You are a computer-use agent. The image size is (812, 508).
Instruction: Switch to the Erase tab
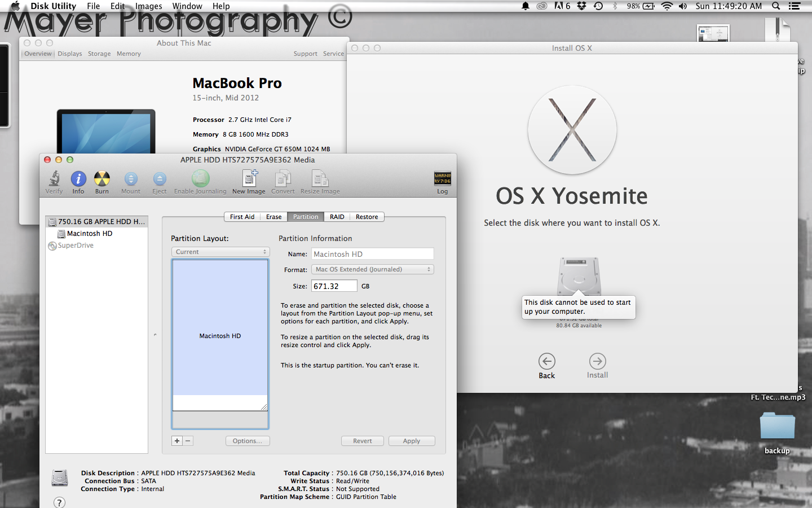coord(273,217)
